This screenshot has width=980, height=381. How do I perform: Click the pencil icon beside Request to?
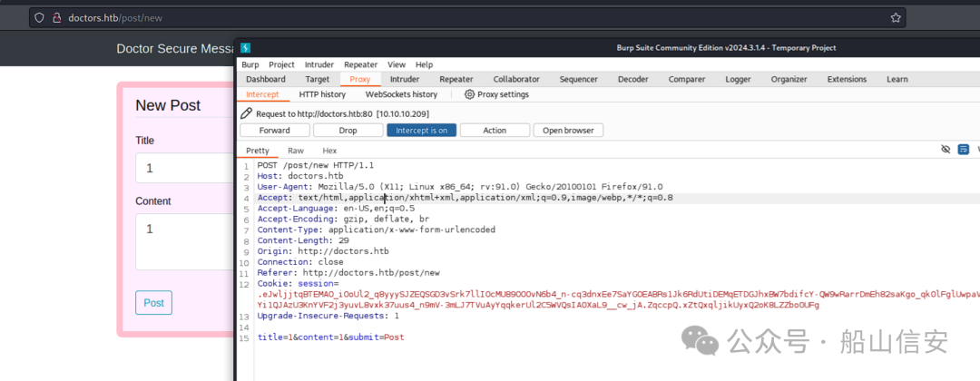[x=246, y=113]
